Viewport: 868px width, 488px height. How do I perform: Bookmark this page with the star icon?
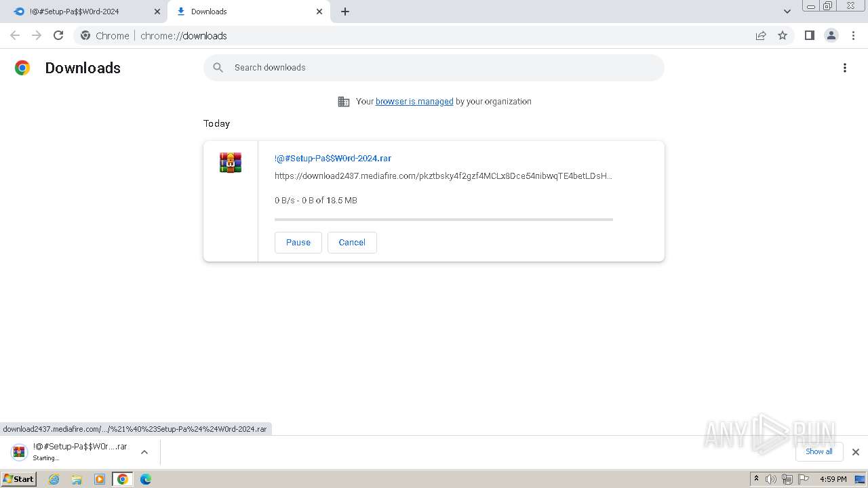click(783, 35)
